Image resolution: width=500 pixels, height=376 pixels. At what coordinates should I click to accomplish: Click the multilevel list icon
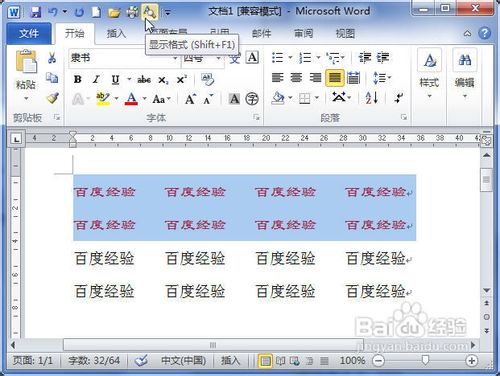333,58
